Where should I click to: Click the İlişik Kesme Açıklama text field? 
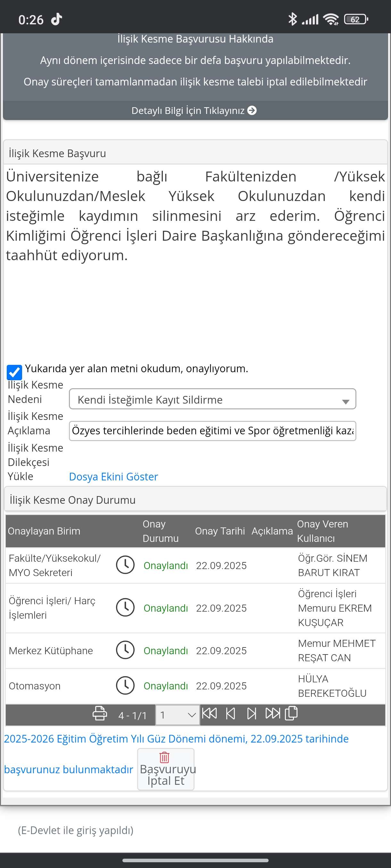[x=212, y=430]
